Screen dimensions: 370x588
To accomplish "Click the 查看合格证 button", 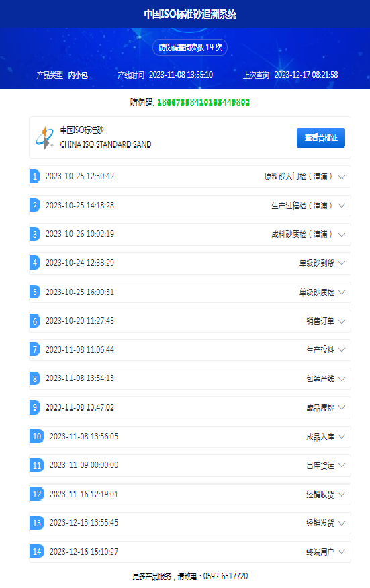I will tap(320, 138).
